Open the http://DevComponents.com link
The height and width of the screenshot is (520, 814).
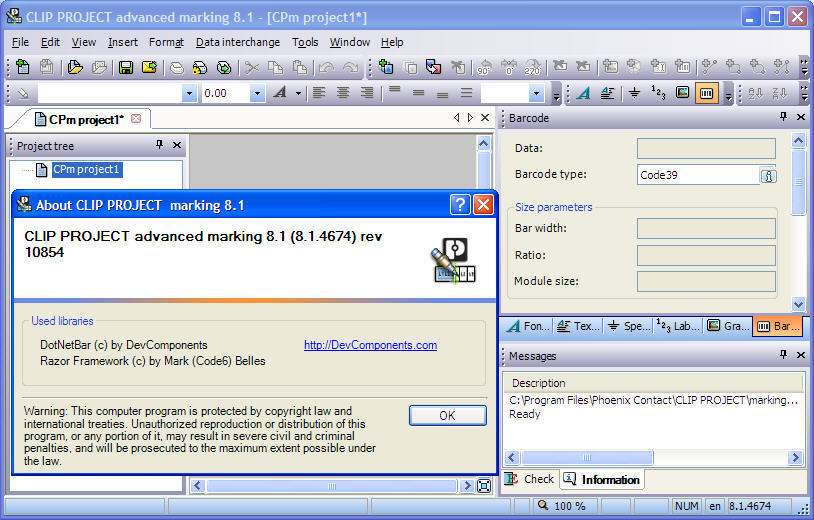(370, 345)
